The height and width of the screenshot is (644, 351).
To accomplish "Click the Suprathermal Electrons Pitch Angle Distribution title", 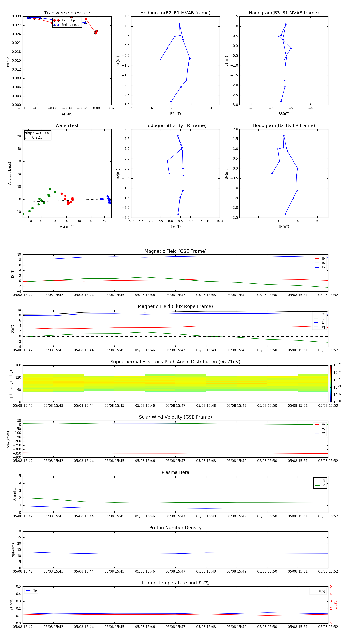I will pos(175,362).
